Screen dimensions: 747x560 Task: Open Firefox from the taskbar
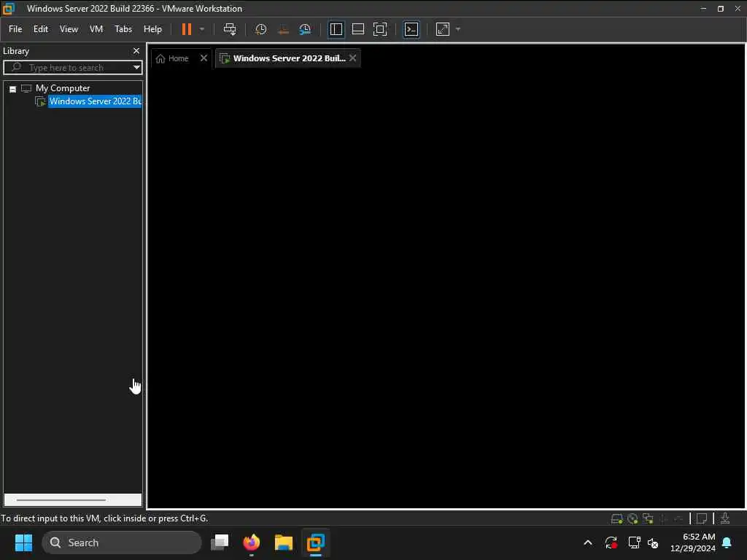coord(252,542)
